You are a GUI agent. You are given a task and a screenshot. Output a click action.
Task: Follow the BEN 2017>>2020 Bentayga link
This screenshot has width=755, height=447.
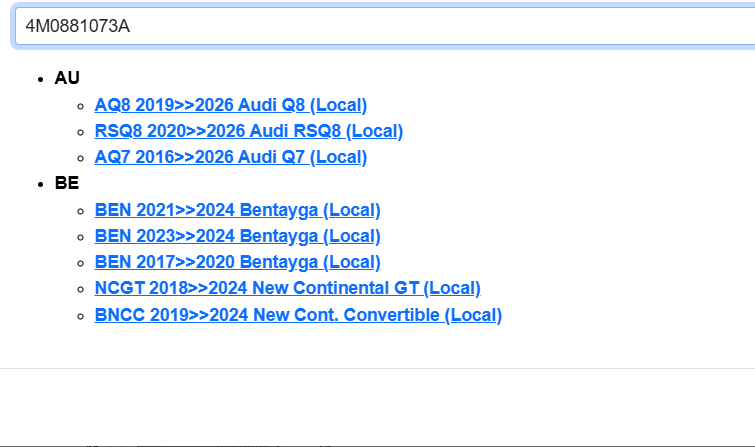(237, 263)
